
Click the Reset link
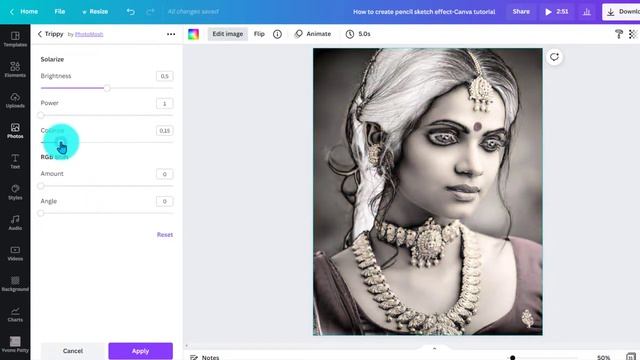165,235
